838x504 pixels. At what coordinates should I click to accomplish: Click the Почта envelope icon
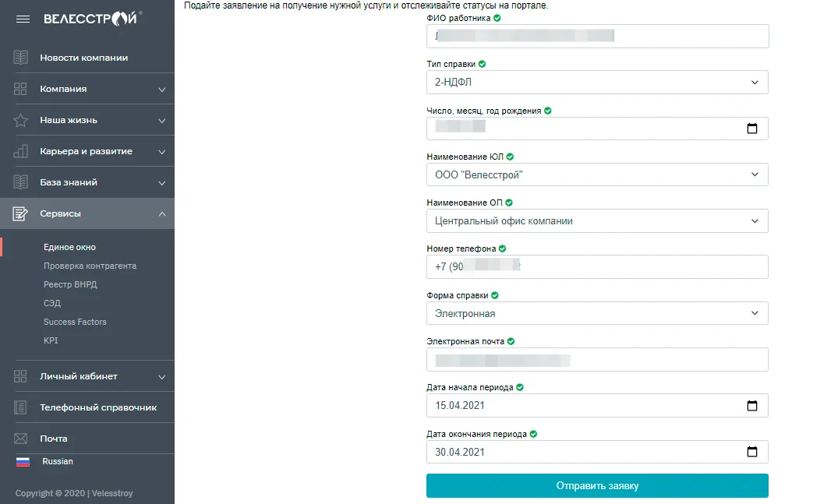pyautogui.click(x=21, y=439)
